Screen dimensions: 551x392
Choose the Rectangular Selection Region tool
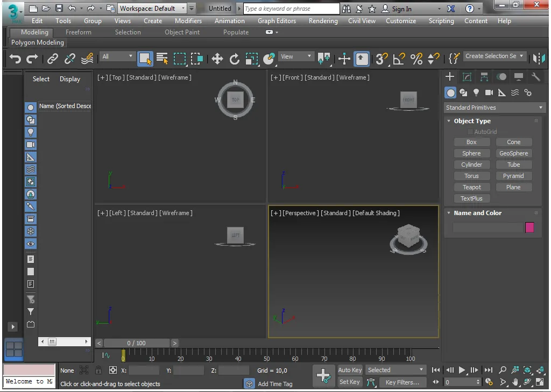(180, 59)
